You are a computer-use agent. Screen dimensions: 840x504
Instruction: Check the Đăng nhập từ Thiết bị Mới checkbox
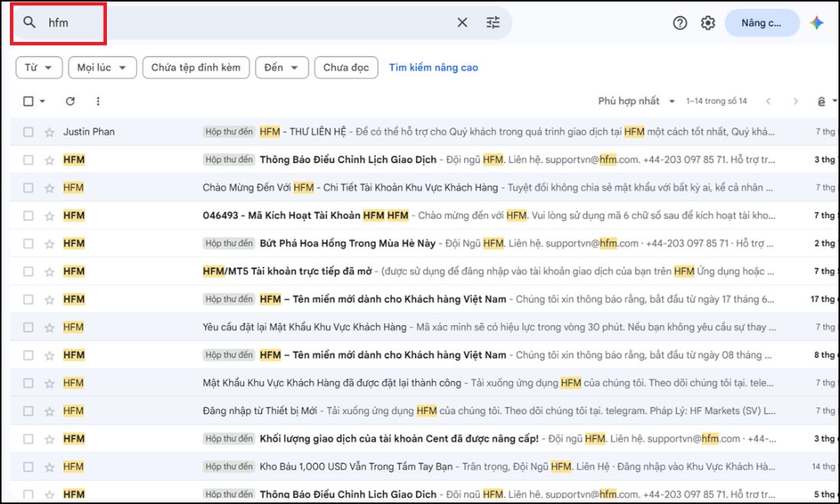pyautogui.click(x=28, y=411)
